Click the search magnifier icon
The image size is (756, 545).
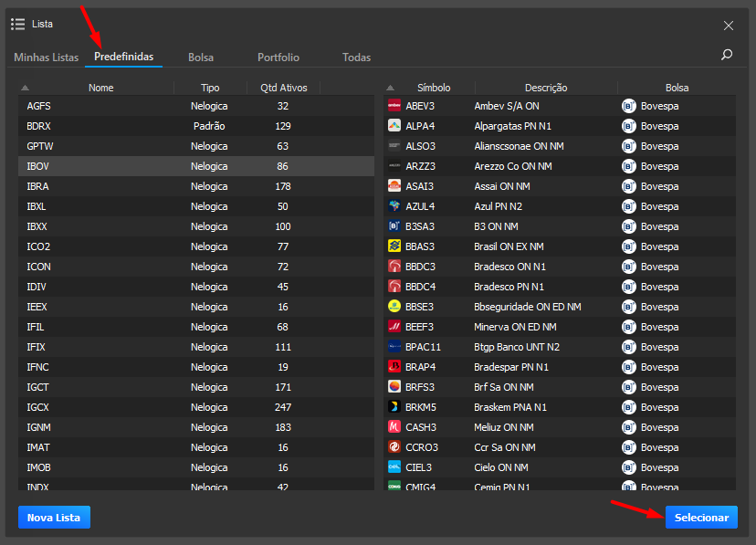click(x=727, y=55)
